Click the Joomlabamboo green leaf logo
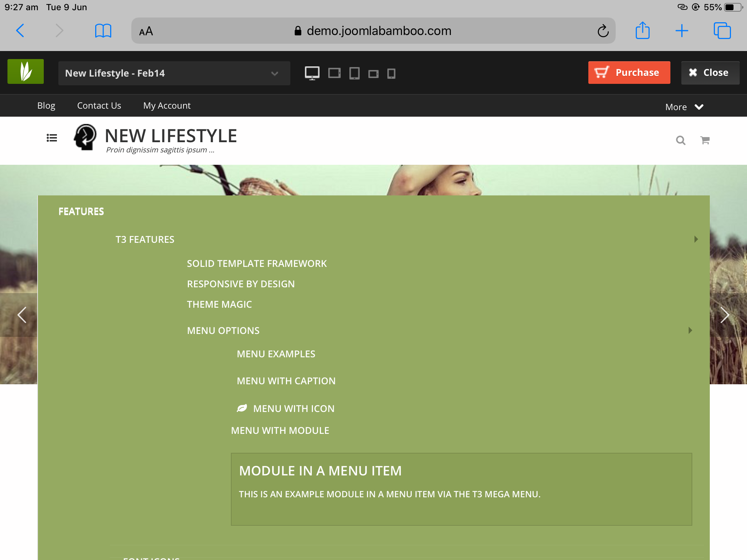747x560 pixels. click(x=26, y=71)
